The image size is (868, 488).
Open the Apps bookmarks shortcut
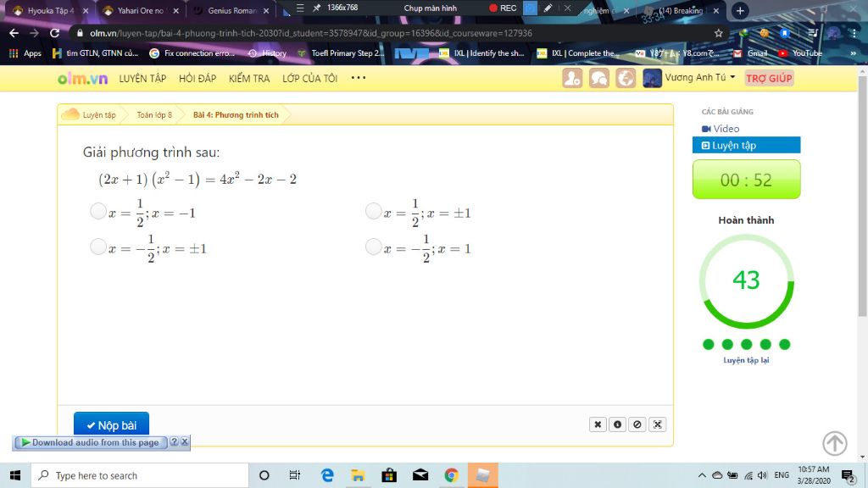click(x=25, y=53)
